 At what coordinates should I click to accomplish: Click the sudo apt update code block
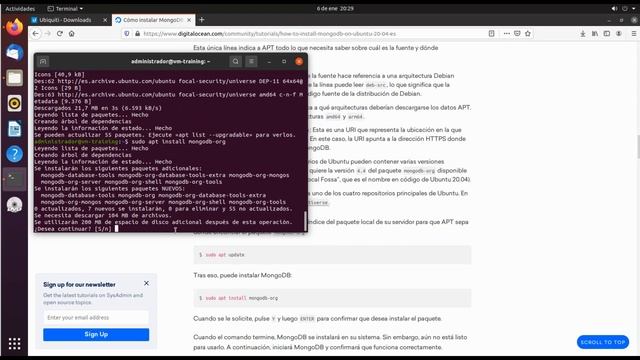[x=332, y=255]
